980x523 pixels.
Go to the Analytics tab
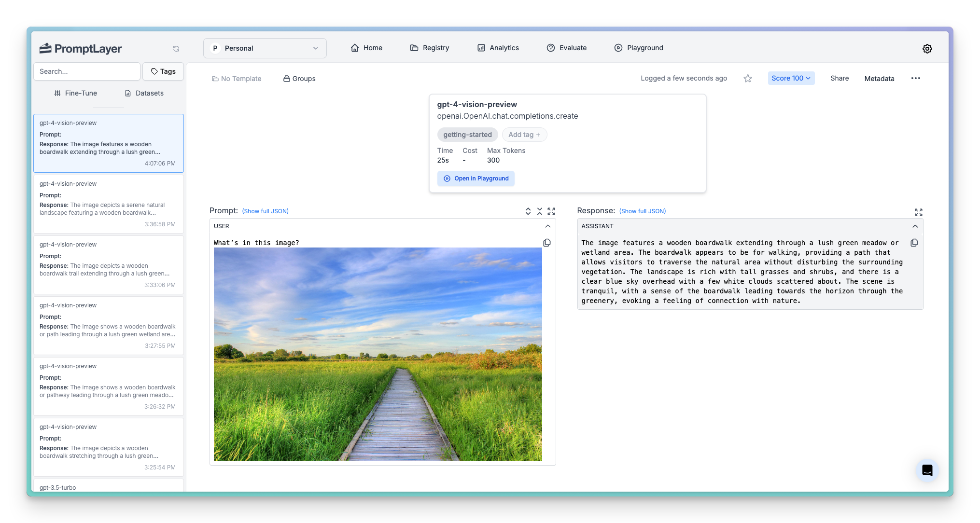pos(498,48)
